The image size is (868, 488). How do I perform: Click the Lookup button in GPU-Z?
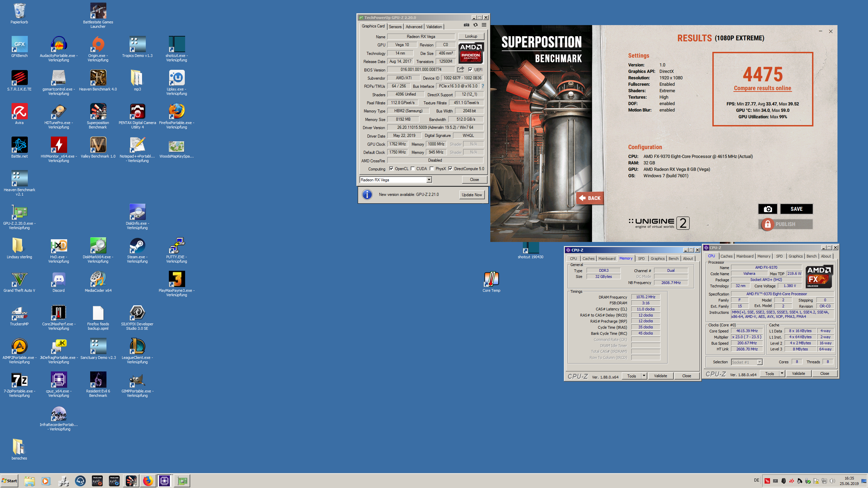pos(471,36)
